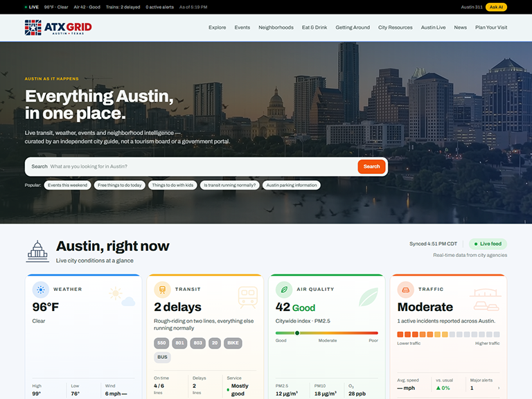Select the Events this weekend chip
532x399 pixels.
[x=67, y=185]
